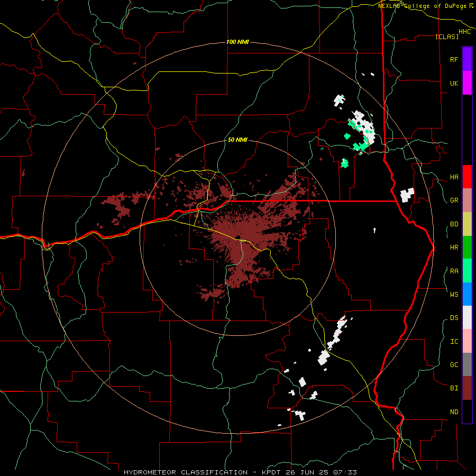Click the DS white legend swatch
This screenshot has width=476, height=476.
coord(467,317)
